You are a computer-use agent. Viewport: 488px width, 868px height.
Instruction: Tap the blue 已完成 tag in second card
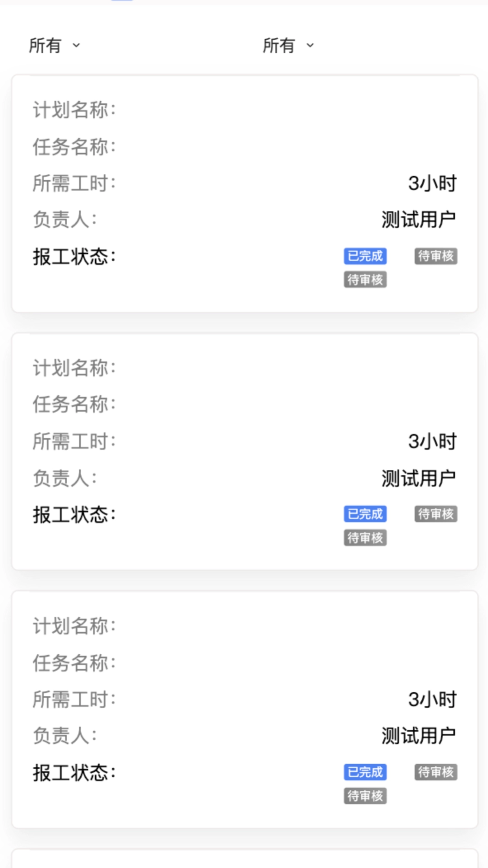(365, 514)
